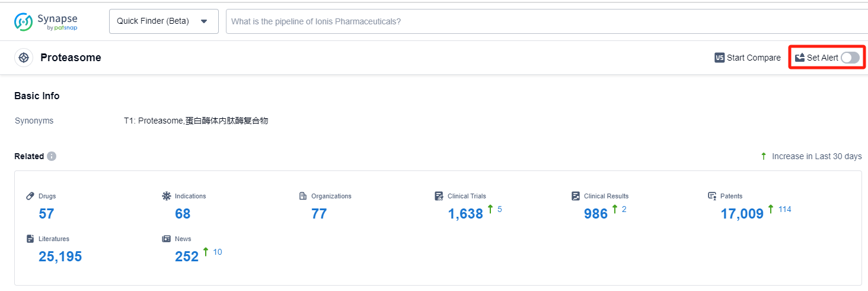Open the 25,195 Literatures count link
868x291 pixels.
tap(60, 257)
